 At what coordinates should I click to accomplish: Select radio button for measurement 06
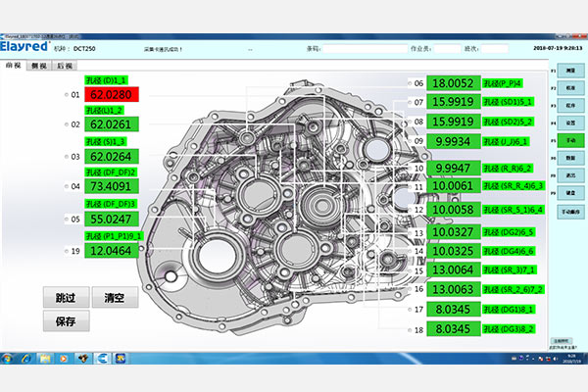pos(410,83)
